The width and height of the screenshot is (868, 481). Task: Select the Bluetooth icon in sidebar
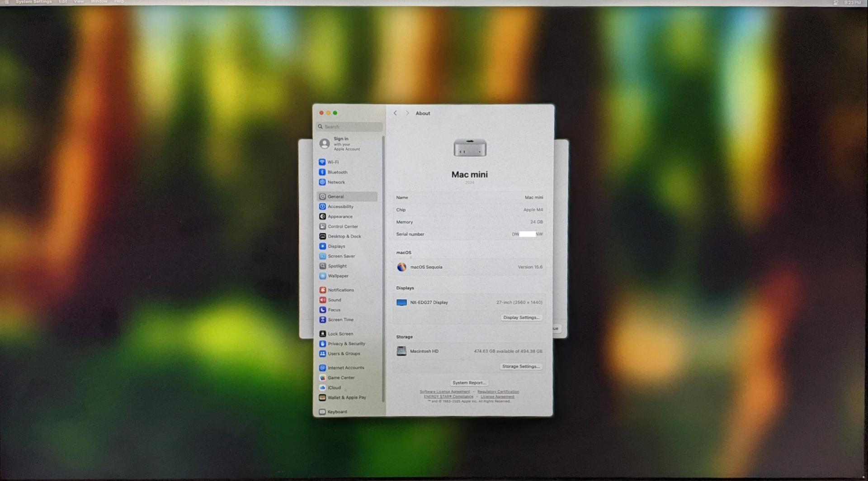coord(322,172)
